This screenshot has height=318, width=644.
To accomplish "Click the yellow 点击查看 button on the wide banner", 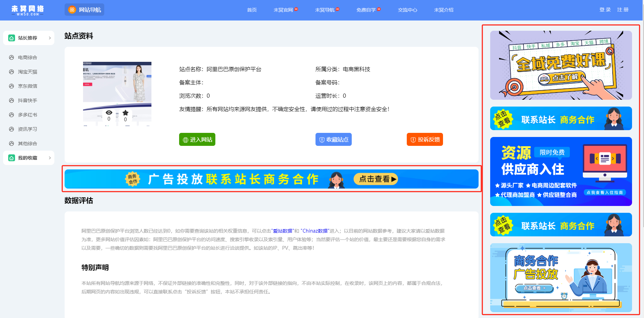I will coord(376,179).
